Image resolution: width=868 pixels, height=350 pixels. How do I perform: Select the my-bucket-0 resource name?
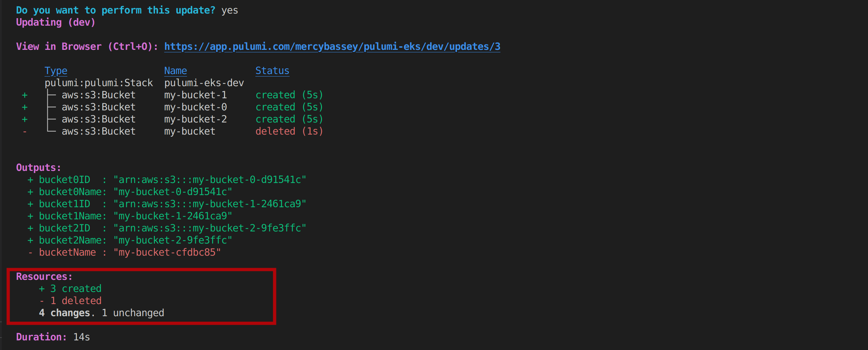click(x=195, y=107)
